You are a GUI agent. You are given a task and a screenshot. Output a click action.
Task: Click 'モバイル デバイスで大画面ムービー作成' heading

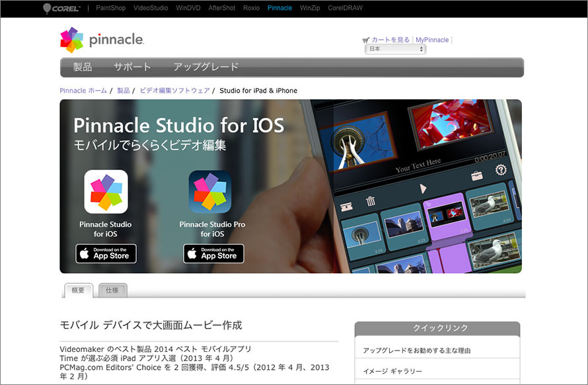coord(151,325)
